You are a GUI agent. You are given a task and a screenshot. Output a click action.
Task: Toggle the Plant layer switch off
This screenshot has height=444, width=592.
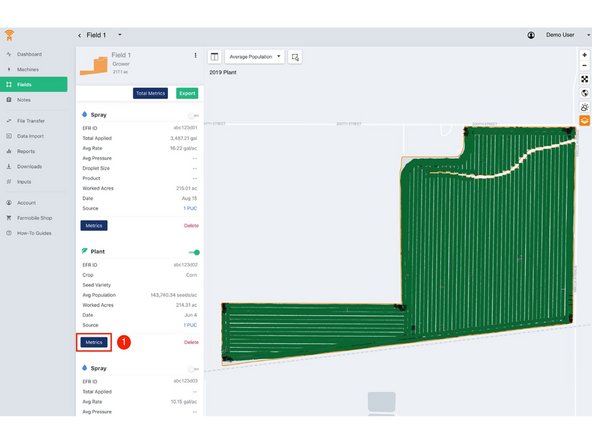point(194,252)
